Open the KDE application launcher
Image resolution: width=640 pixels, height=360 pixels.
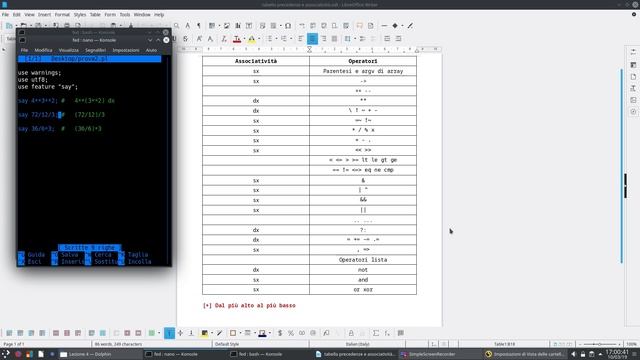pos(6,354)
